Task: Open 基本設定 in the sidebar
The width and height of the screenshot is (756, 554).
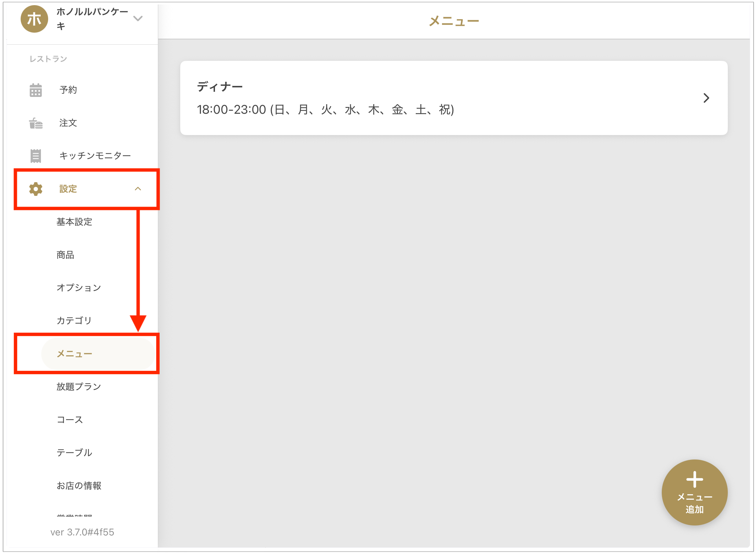Action: pyautogui.click(x=74, y=222)
